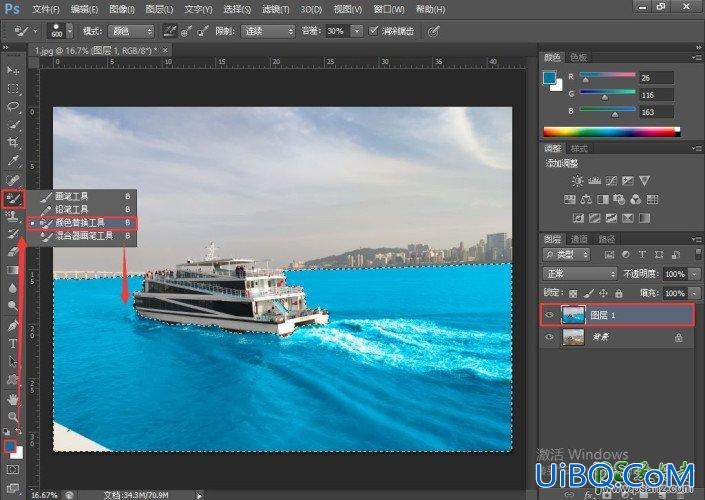Screen dimensions: 705x500
Task: Select the Type tool
Action: coord(13,344)
